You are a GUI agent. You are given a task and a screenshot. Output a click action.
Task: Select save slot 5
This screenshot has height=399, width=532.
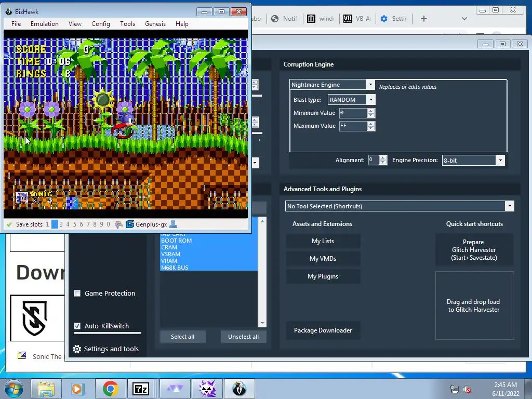tap(75, 224)
